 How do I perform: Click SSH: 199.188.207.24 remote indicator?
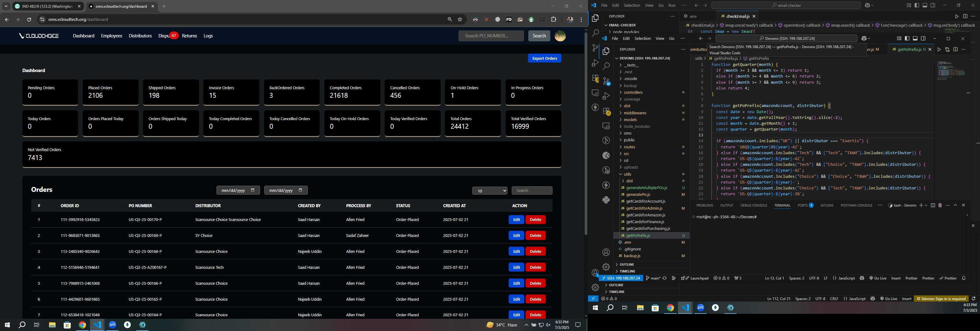click(x=621, y=278)
